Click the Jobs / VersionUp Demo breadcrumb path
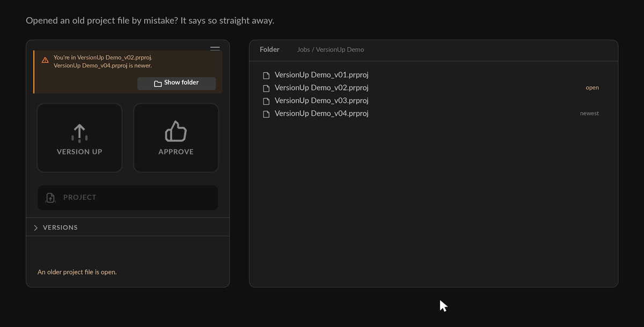This screenshot has width=644, height=327. click(331, 49)
